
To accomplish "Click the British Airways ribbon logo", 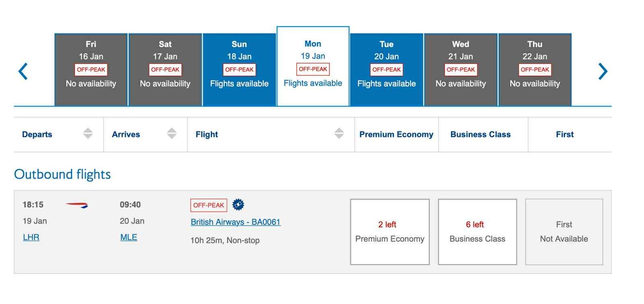I will (77, 205).
